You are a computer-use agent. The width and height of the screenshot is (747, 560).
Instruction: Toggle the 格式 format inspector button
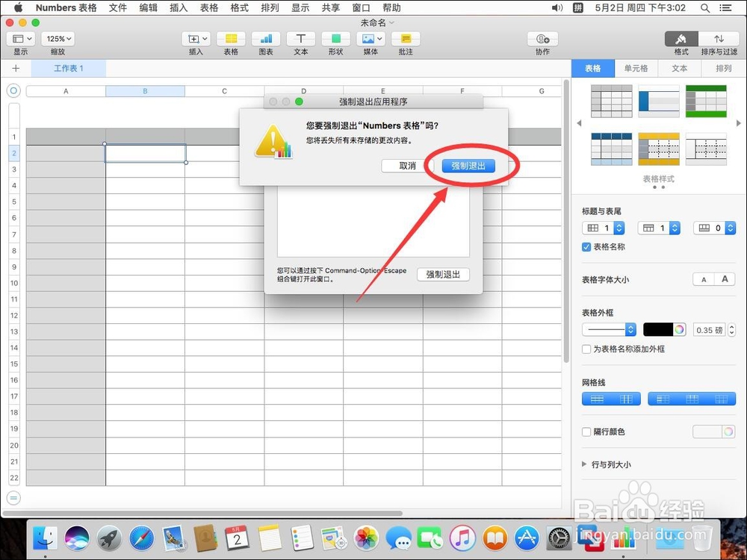pos(681,39)
